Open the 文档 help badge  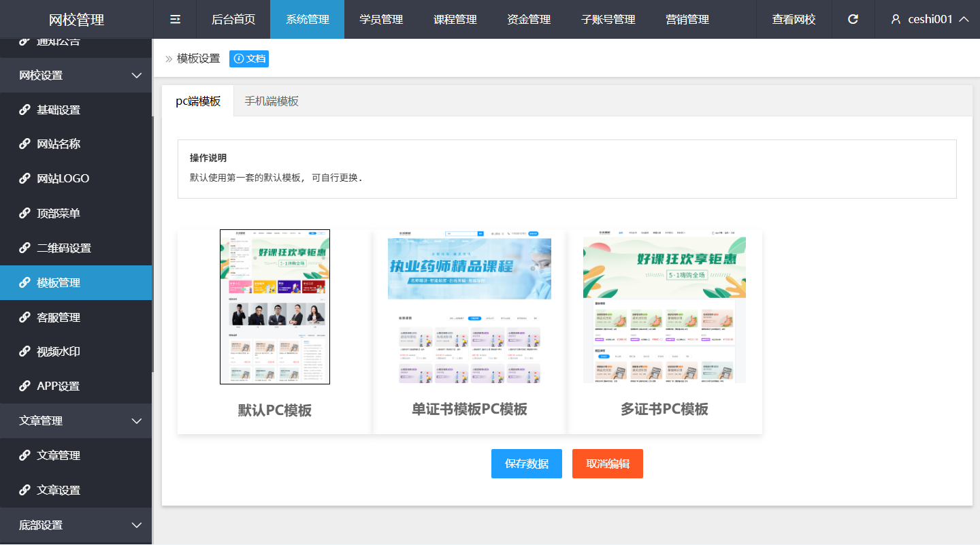(x=249, y=59)
